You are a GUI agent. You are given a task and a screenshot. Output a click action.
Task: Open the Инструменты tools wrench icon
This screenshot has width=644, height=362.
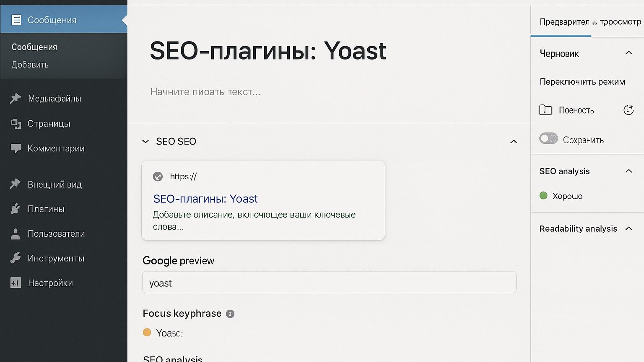coord(15,258)
